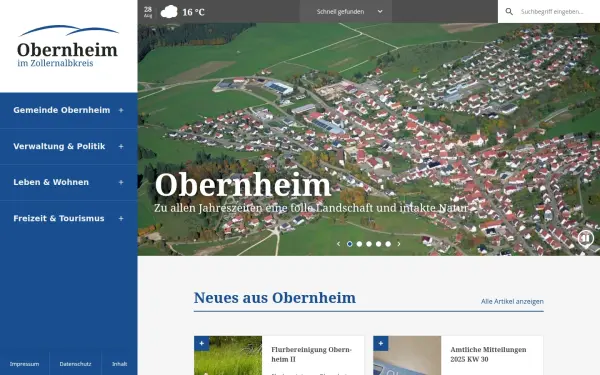Select the first slideshow dot
600x375 pixels.
(350, 244)
